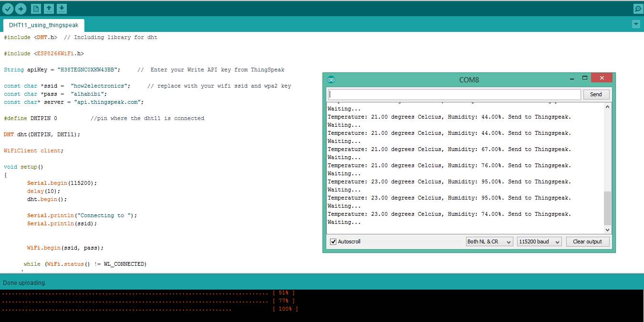This screenshot has height=322, width=644.
Task: Open the 115200 baud rate dropdown
Action: 539,241
